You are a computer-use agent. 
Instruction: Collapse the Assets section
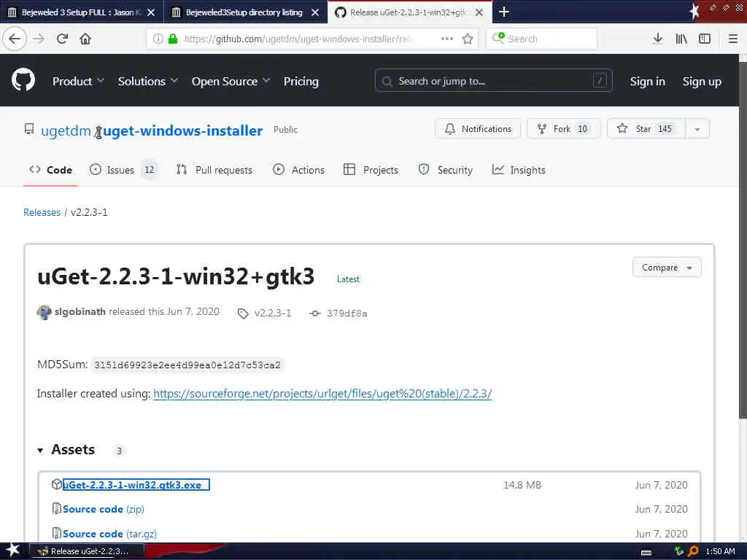40,450
